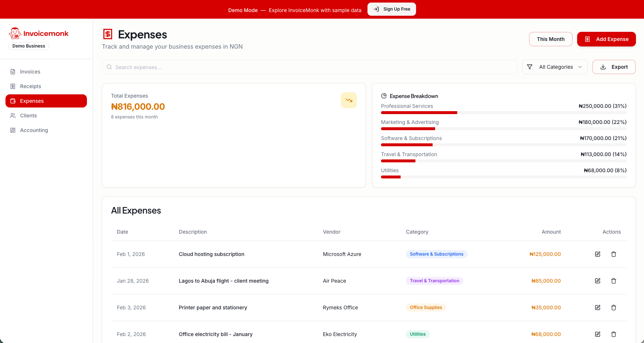Click the Invoicemonk logo icon
Image resolution: width=644 pixels, height=343 pixels.
point(15,33)
